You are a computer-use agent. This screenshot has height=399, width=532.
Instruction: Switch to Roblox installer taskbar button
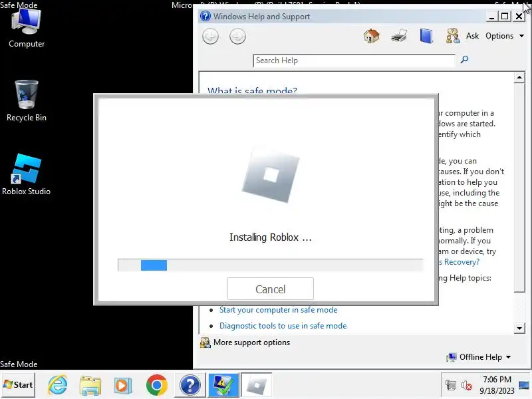point(257,385)
